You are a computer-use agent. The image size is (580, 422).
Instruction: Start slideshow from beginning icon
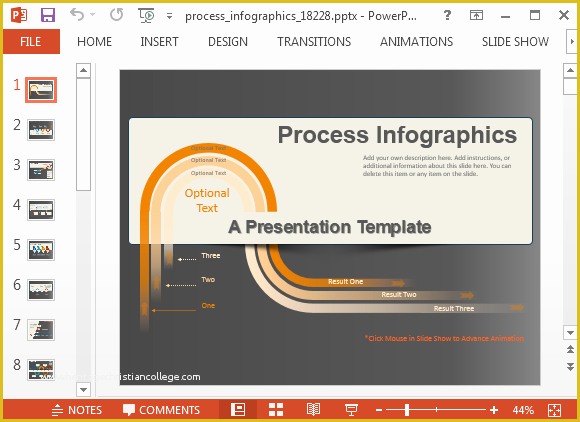click(x=146, y=15)
